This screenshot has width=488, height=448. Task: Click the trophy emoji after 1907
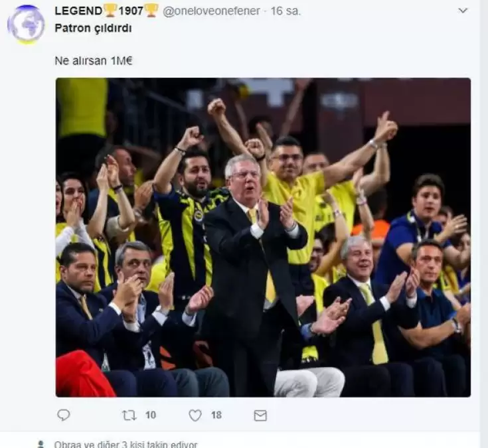click(x=151, y=11)
